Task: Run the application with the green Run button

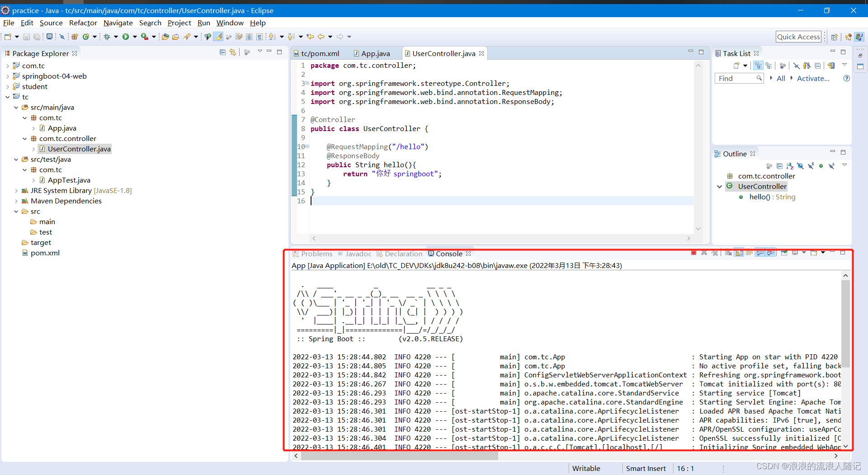Action: pyautogui.click(x=126, y=37)
